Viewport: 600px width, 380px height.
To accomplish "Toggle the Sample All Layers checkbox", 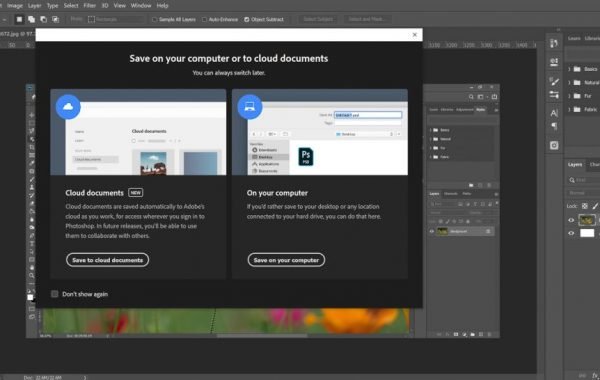I will pos(155,19).
